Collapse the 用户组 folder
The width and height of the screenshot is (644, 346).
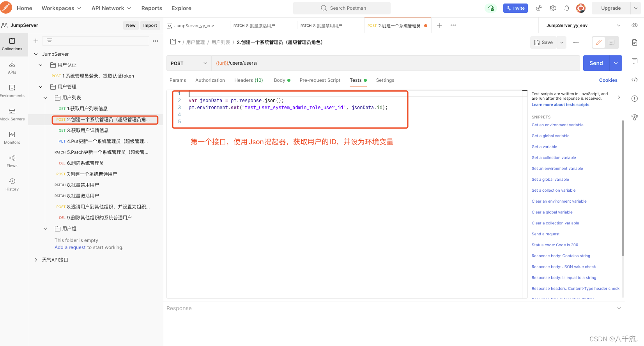(x=45, y=229)
